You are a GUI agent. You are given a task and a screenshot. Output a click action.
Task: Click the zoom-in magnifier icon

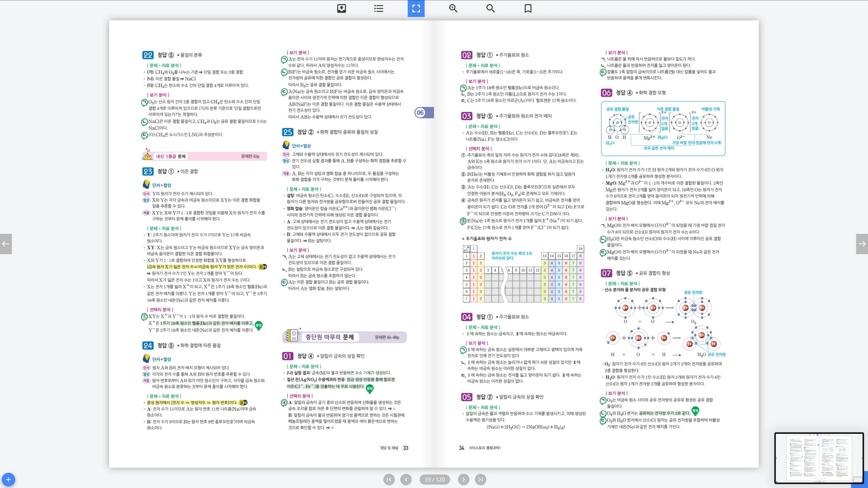click(453, 8)
